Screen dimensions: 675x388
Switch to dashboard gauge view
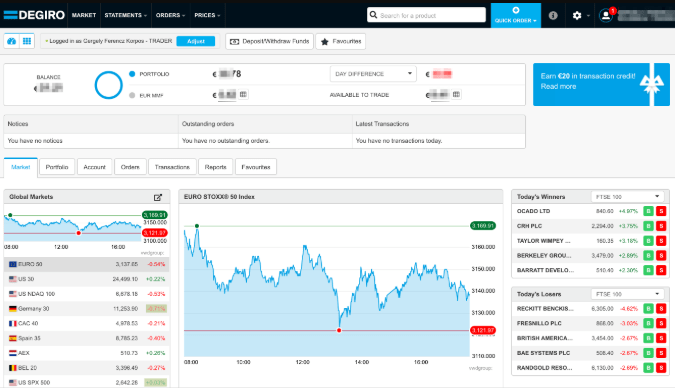coord(12,41)
